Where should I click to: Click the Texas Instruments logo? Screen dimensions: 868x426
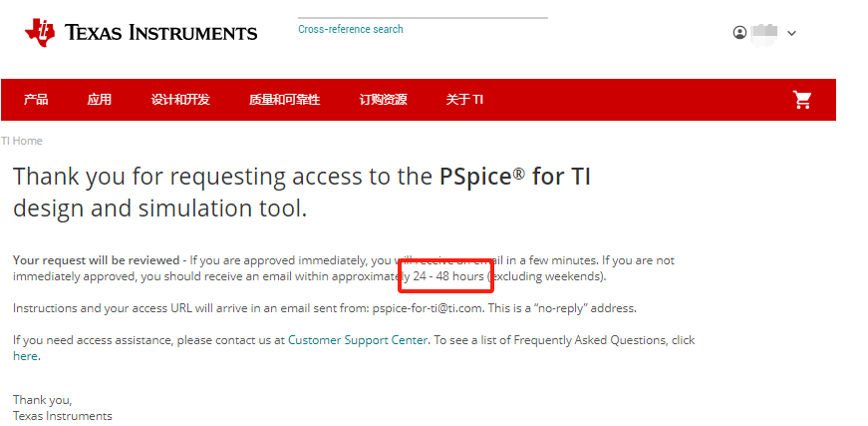(142, 32)
